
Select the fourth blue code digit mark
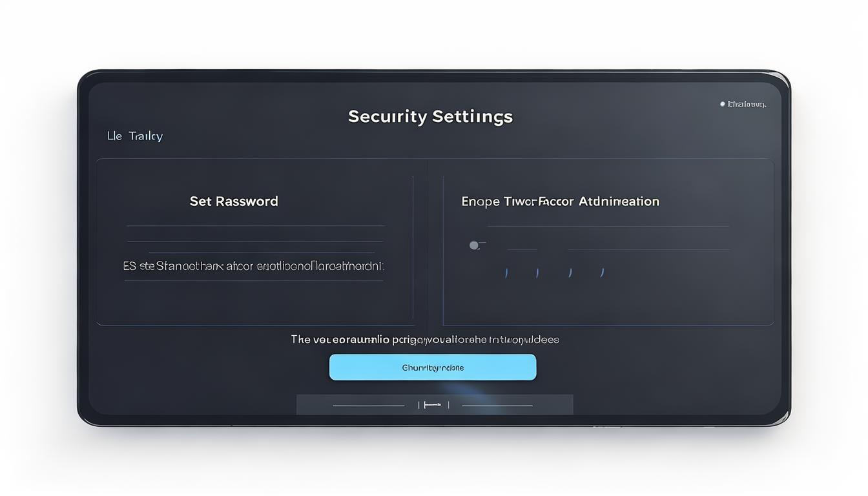click(602, 273)
